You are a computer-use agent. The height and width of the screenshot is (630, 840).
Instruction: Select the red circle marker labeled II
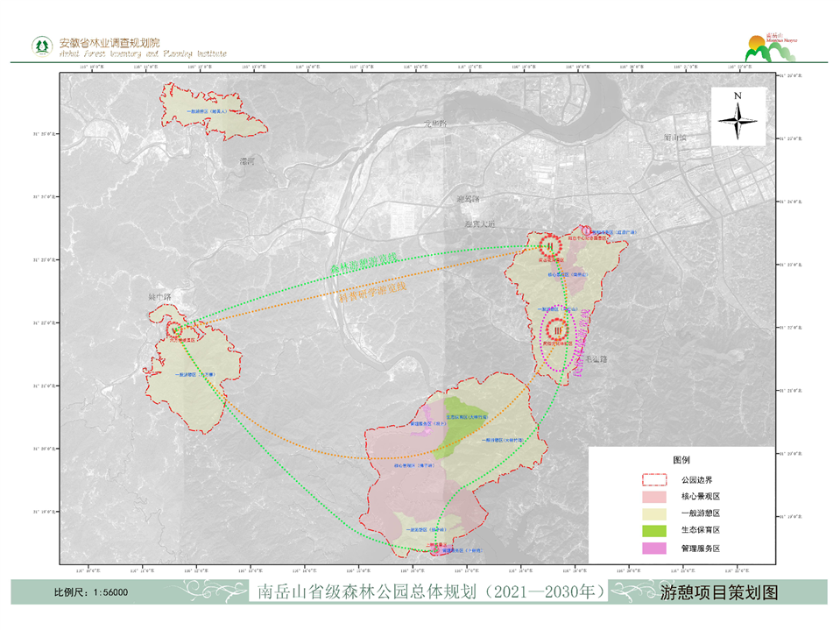point(551,245)
